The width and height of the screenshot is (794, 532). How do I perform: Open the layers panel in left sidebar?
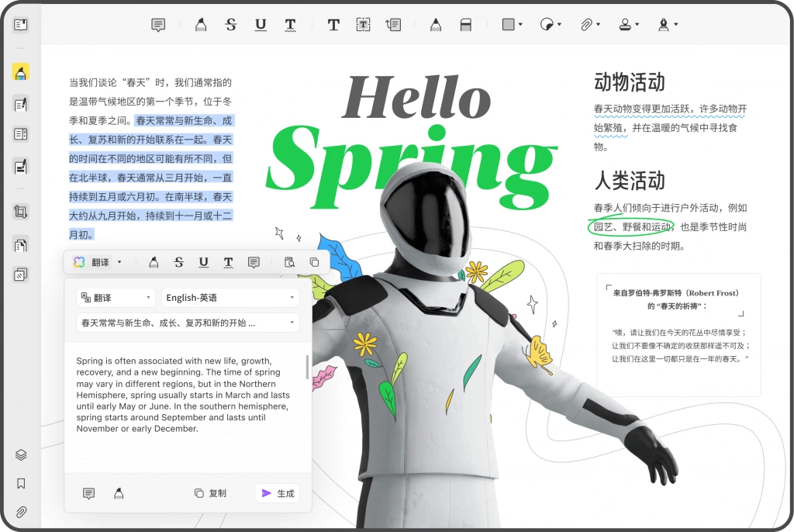[21, 454]
